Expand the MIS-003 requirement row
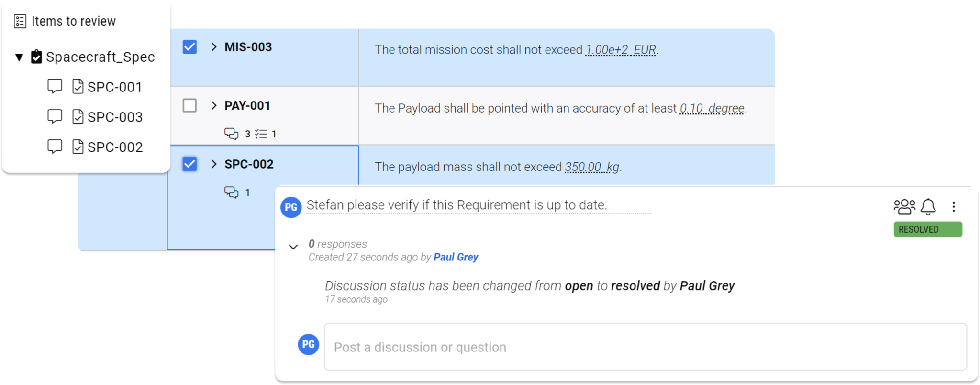 pos(214,47)
